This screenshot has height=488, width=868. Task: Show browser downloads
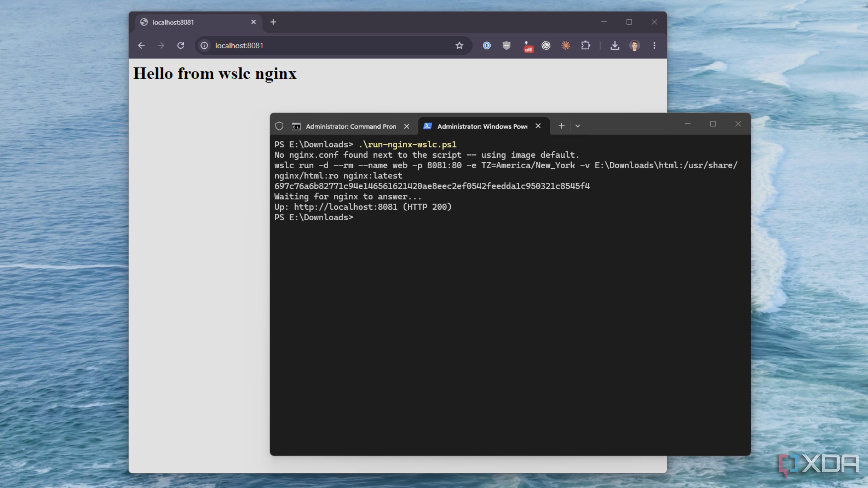tap(615, 45)
